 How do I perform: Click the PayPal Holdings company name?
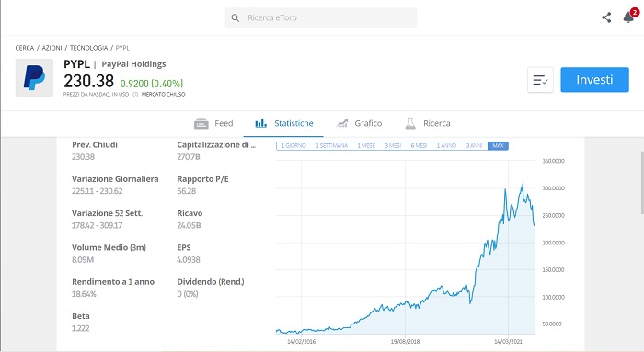133,64
